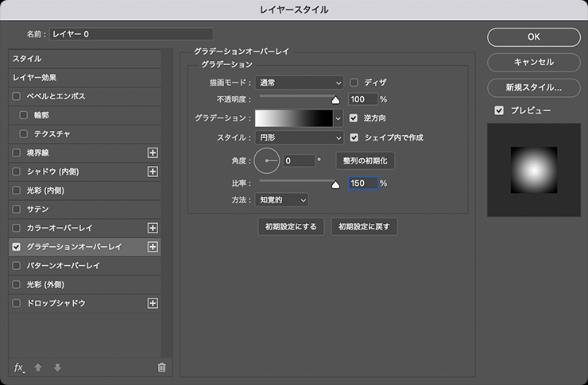Enable the カラーオーバーレイ checkbox

tap(16, 228)
